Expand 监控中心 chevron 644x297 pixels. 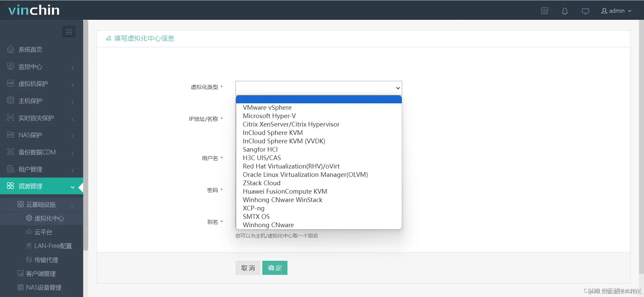click(73, 67)
